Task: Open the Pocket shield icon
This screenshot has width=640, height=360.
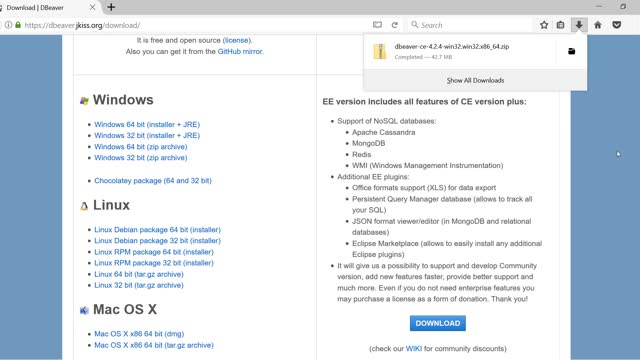Action: point(617,25)
